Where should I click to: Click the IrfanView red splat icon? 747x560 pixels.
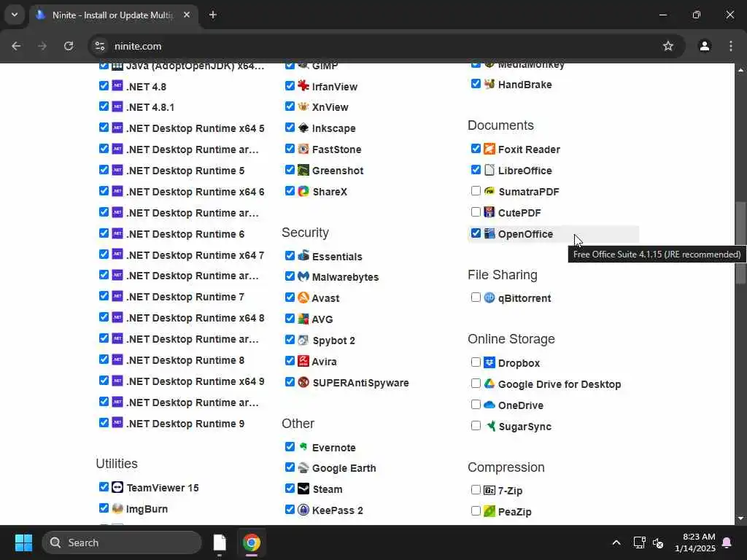point(303,86)
